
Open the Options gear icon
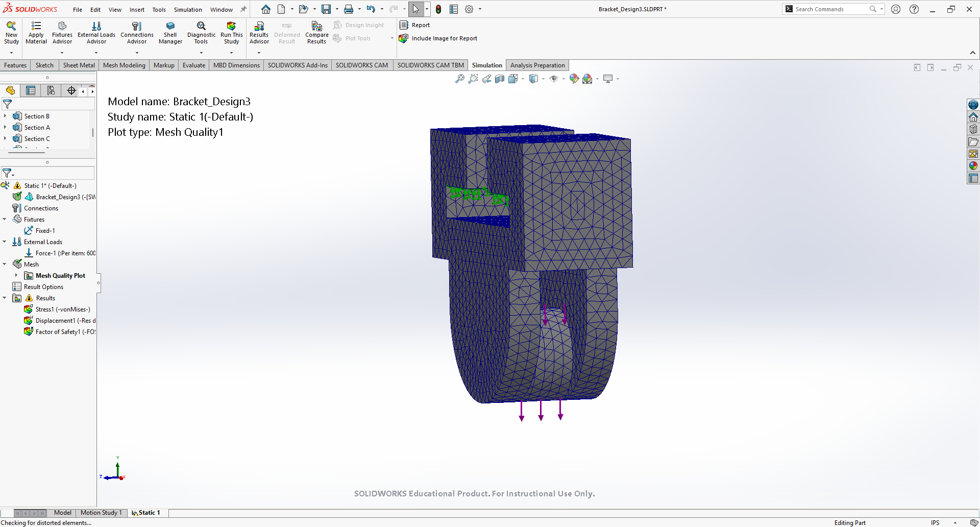pyautogui.click(x=469, y=9)
